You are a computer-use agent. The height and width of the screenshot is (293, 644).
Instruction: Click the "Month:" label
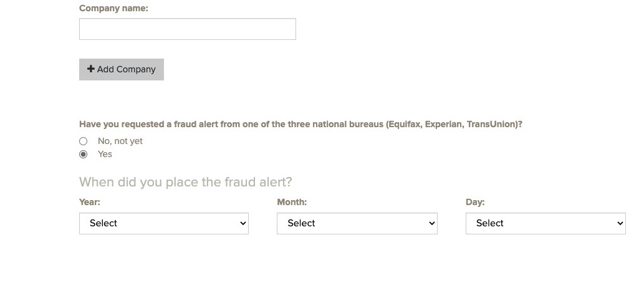pos(292,202)
